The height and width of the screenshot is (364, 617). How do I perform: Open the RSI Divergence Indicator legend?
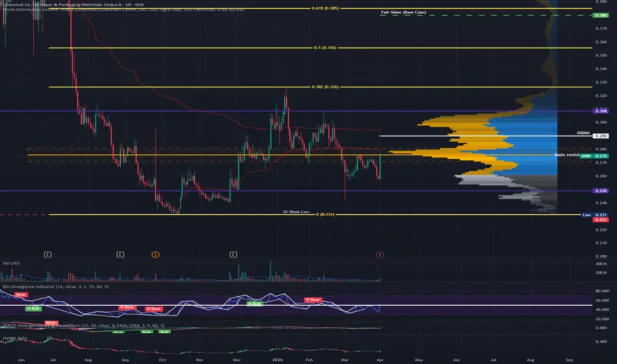coord(56,287)
